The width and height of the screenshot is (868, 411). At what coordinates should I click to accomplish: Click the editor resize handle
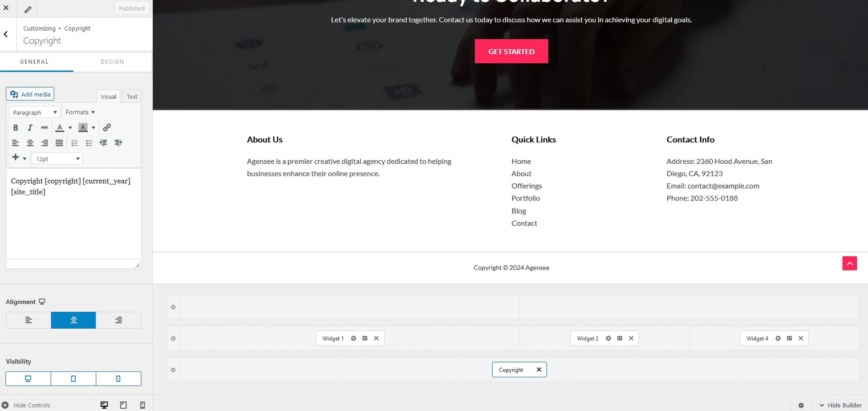(137, 265)
